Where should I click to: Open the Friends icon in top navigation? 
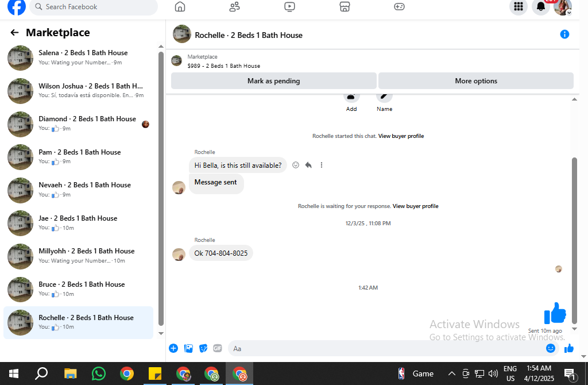coord(235,7)
